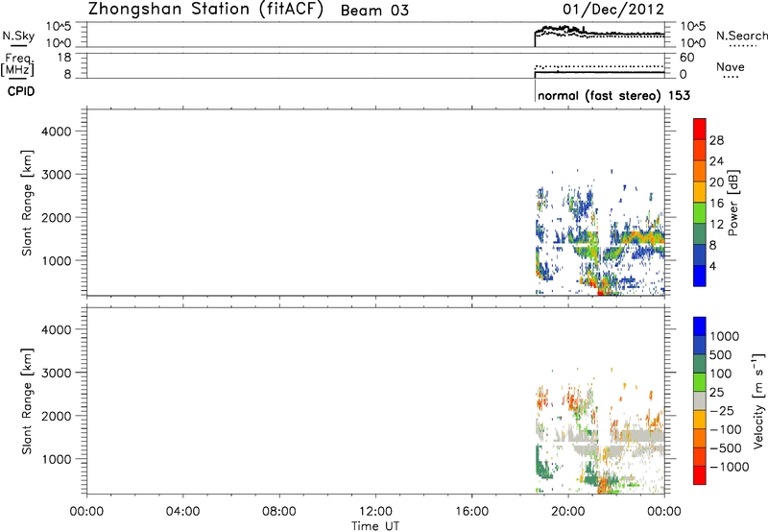This screenshot has width=768, height=532.
Task: Click the 'Power [dB]' colorbar title
Action: click(x=732, y=203)
